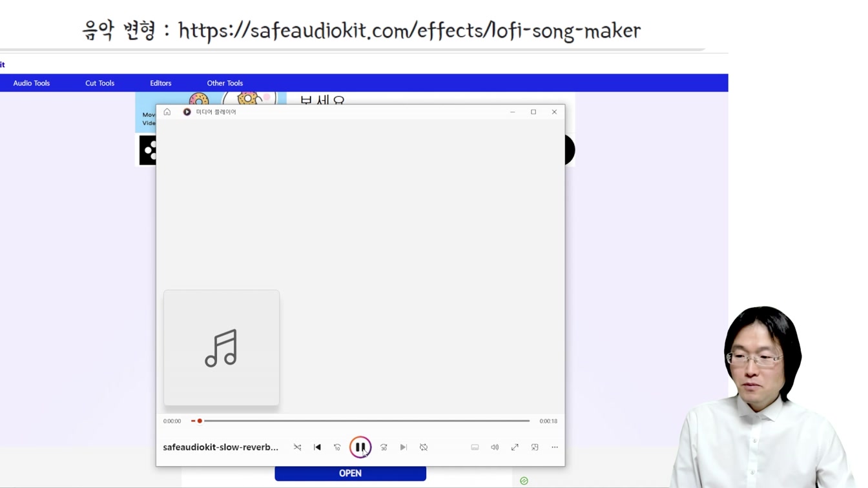Maximize the media player window
The width and height of the screenshot is (868, 488).
533,112
